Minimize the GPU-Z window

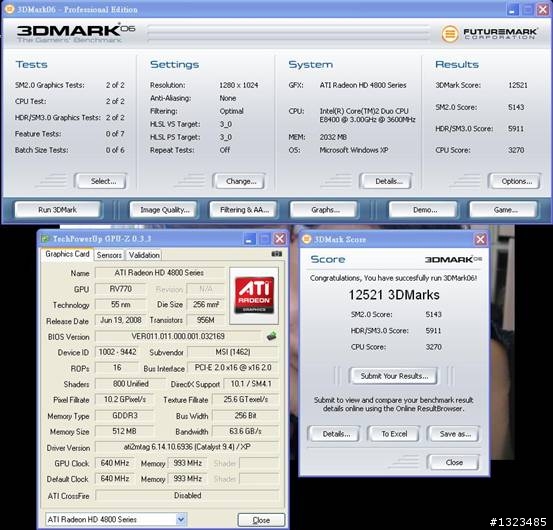(x=249, y=239)
